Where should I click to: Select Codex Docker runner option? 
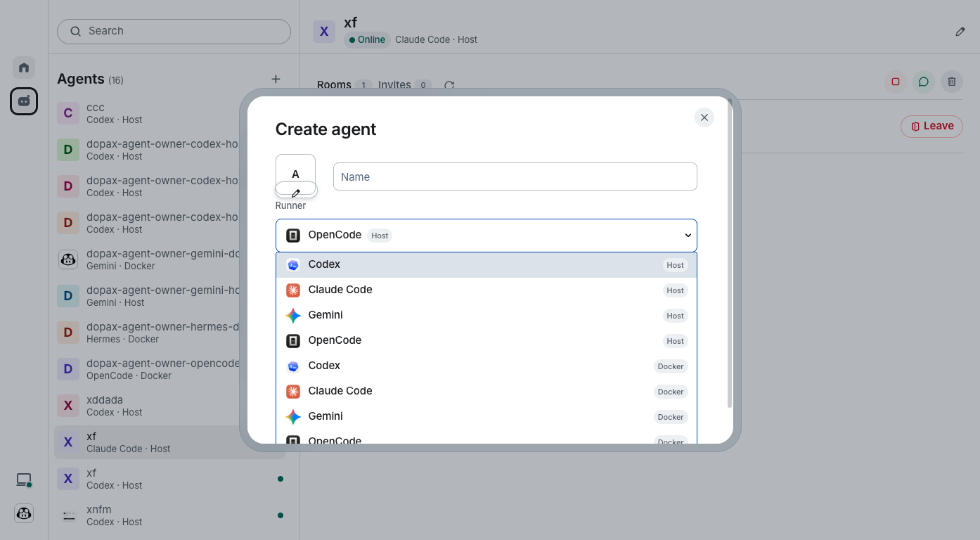(x=486, y=366)
